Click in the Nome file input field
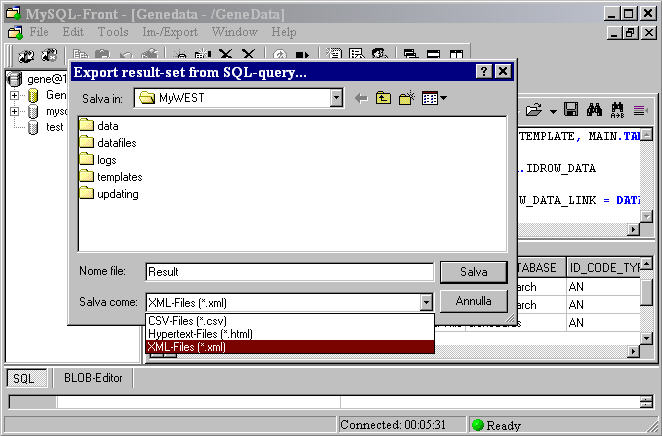 tap(290, 272)
